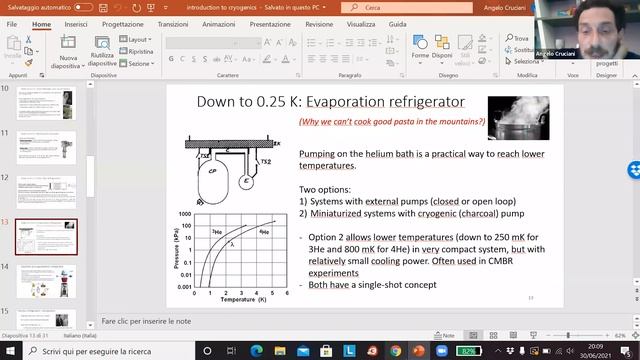Open the Disponi arrange menu
Screen dimensions: 640x360
point(442,49)
